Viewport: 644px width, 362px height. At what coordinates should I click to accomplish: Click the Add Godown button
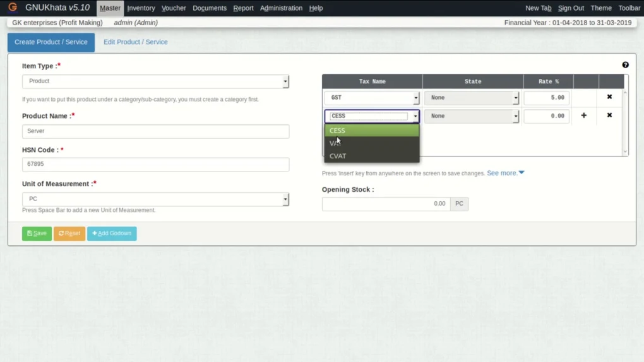112,233
